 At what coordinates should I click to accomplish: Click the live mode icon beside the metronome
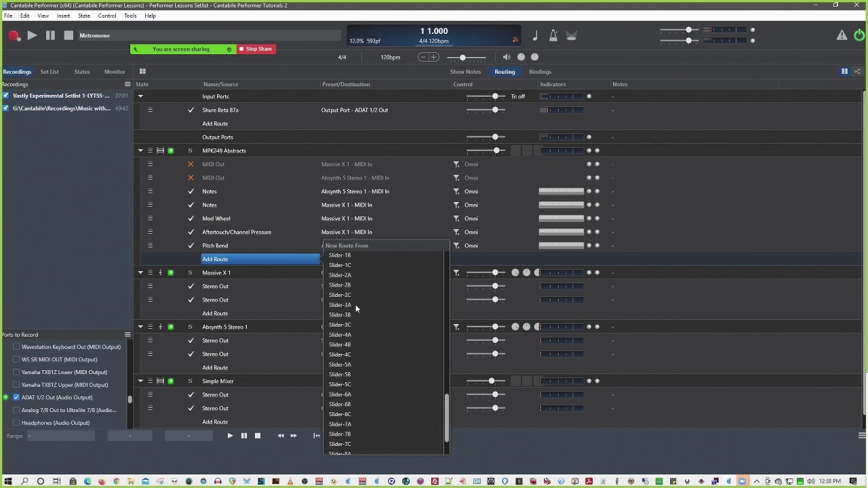[x=571, y=36]
